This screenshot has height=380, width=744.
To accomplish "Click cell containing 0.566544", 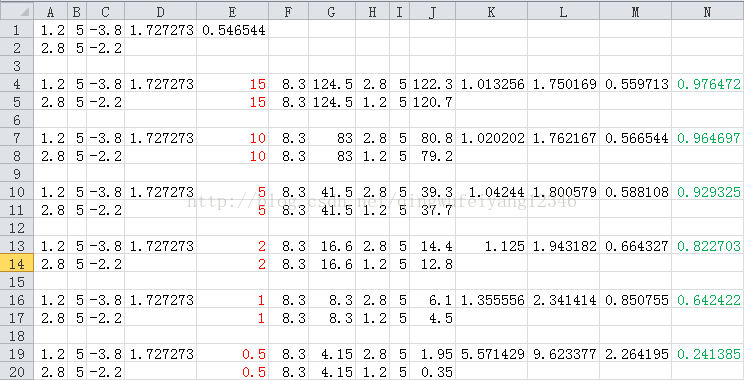I will point(635,138).
